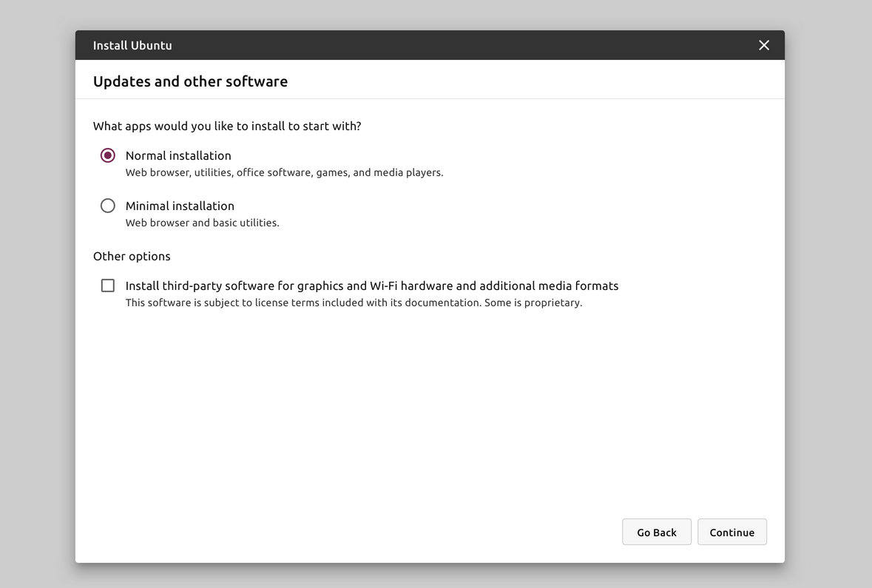Click the blank white area inside the dialog
872x588 pixels.
pyautogui.click(x=429, y=414)
